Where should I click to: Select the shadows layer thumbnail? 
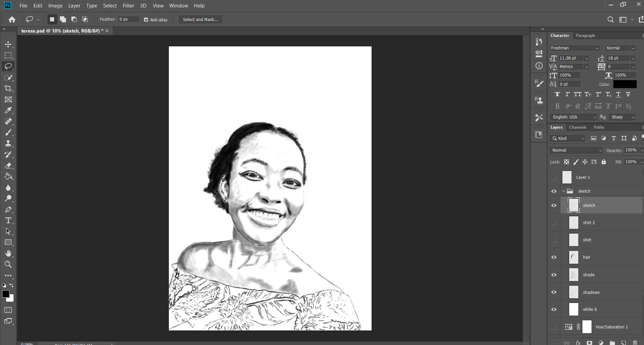[573, 292]
